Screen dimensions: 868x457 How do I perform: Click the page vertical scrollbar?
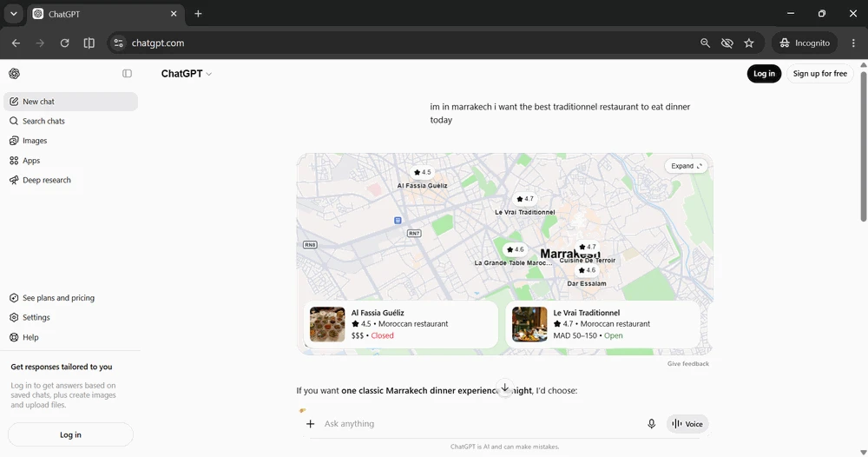[863, 146]
